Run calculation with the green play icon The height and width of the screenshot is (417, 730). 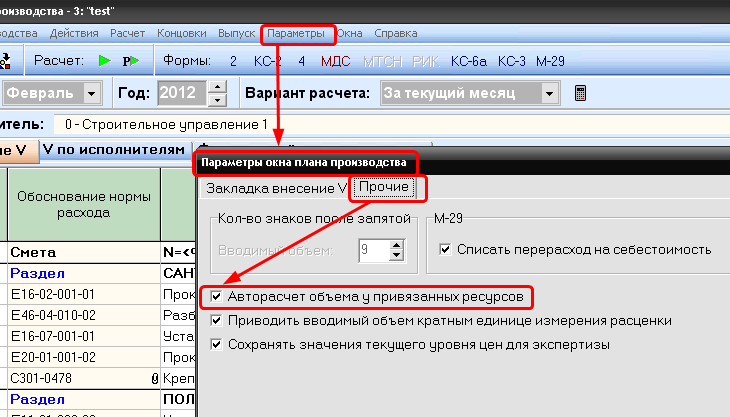point(105,61)
